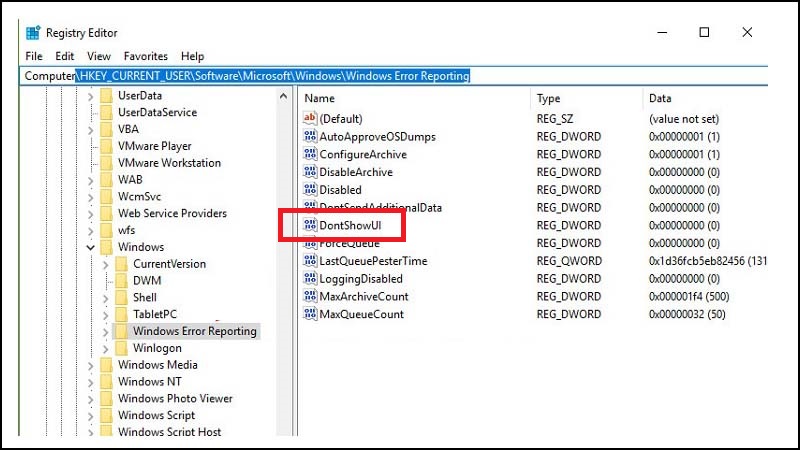The height and width of the screenshot is (450, 800).
Task: Open the Favorites menu
Action: 145,56
